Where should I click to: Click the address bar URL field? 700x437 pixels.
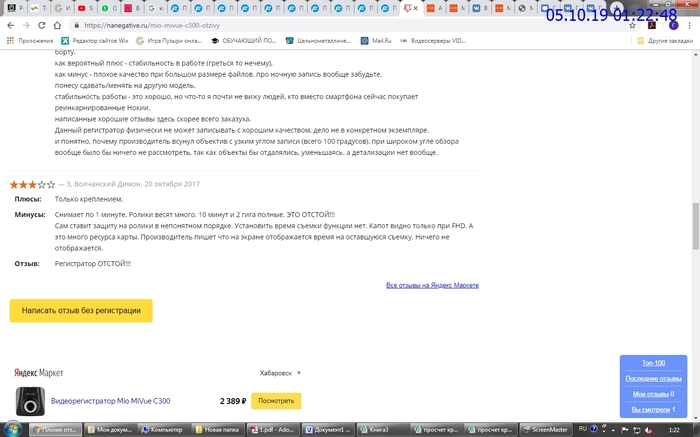click(x=300, y=25)
